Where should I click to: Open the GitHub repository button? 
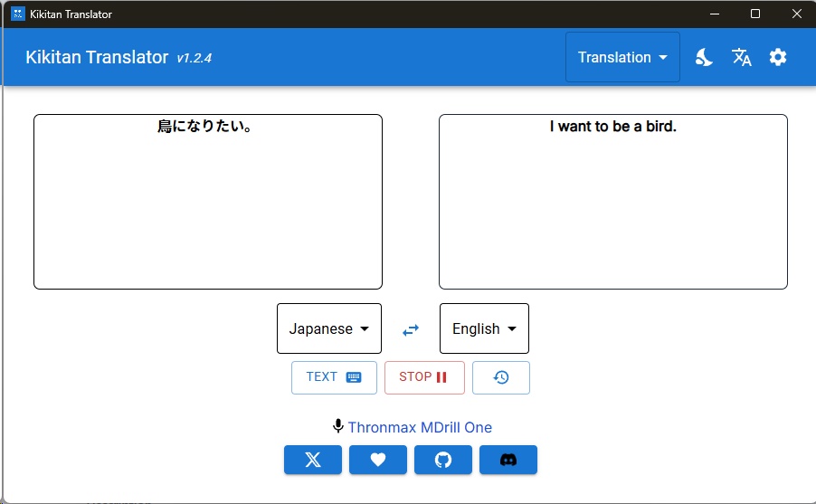click(443, 460)
